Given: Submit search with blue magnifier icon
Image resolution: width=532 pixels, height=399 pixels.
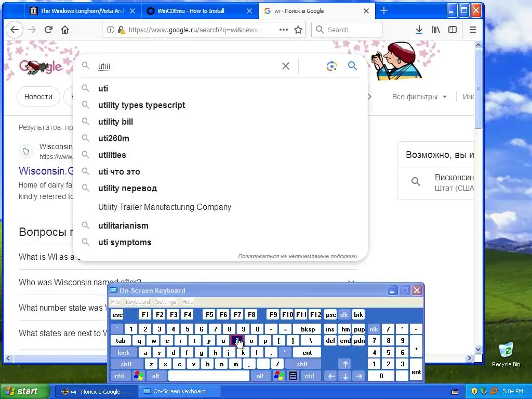Looking at the screenshot, I should [353, 66].
